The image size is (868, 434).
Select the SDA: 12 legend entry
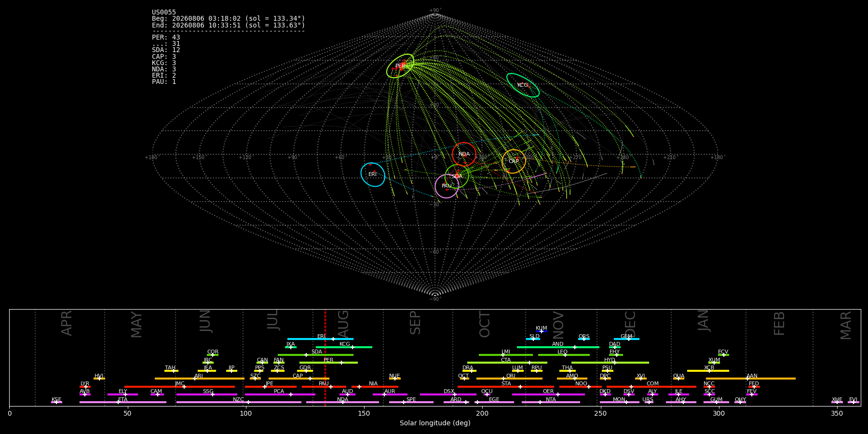coord(166,50)
